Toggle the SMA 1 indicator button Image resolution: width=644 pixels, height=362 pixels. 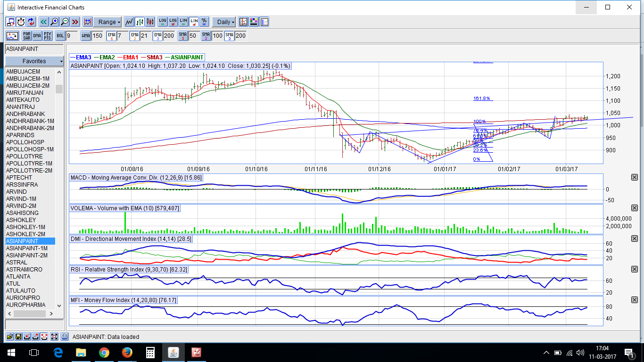[183, 36]
